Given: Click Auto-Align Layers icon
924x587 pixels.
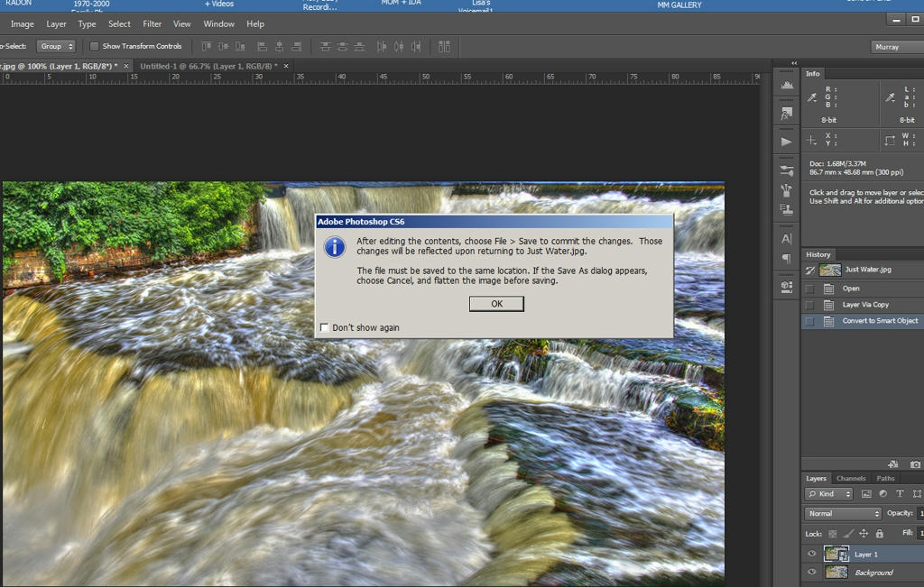Looking at the screenshot, I should coord(444,46).
